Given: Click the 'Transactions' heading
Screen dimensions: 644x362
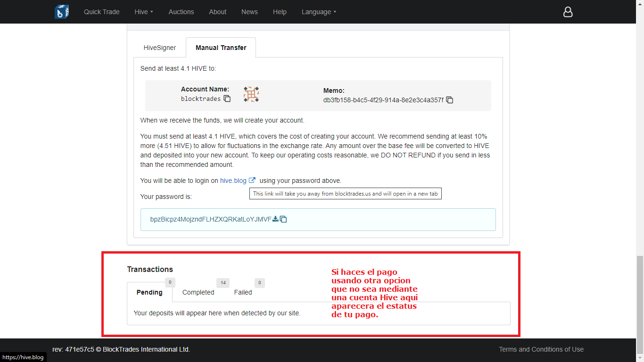Looking at the screenshot, I should pos(150,270).
